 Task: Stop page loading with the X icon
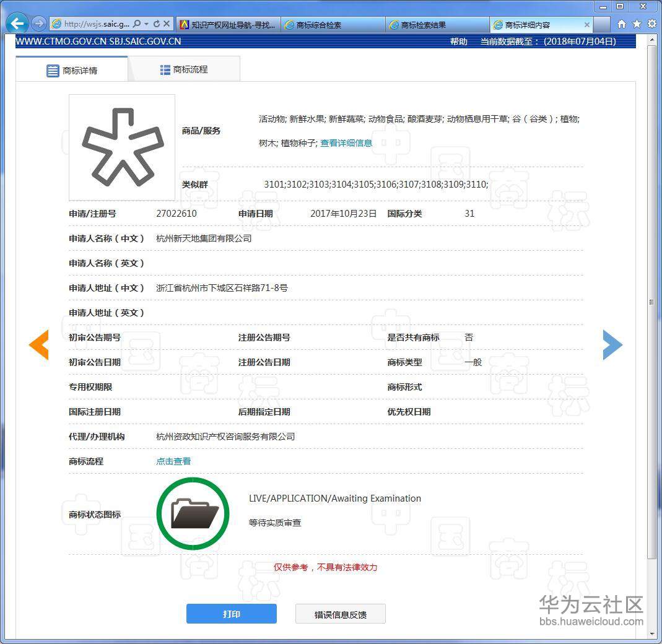pos(167,23)
